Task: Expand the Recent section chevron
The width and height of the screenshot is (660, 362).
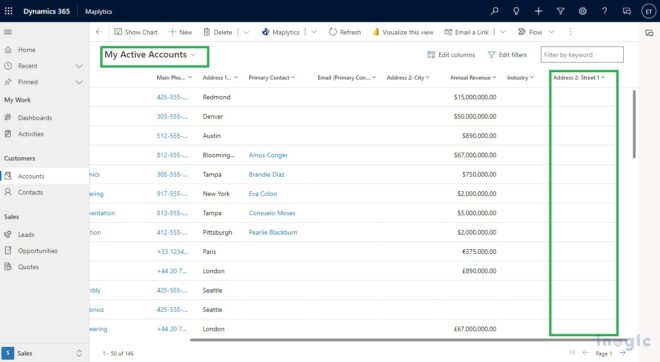Action: click(79, 66)
